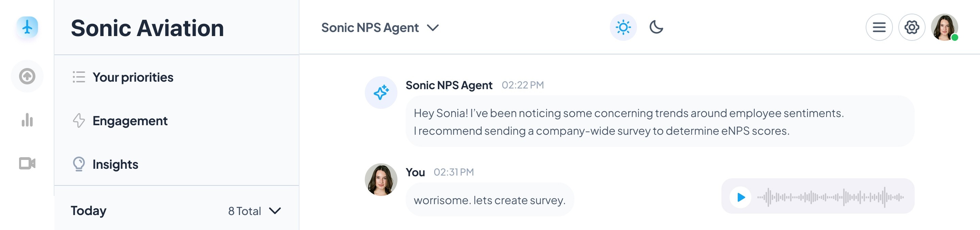Expand the Sonic NPS Agent dropdown

(x=380, y=28)
